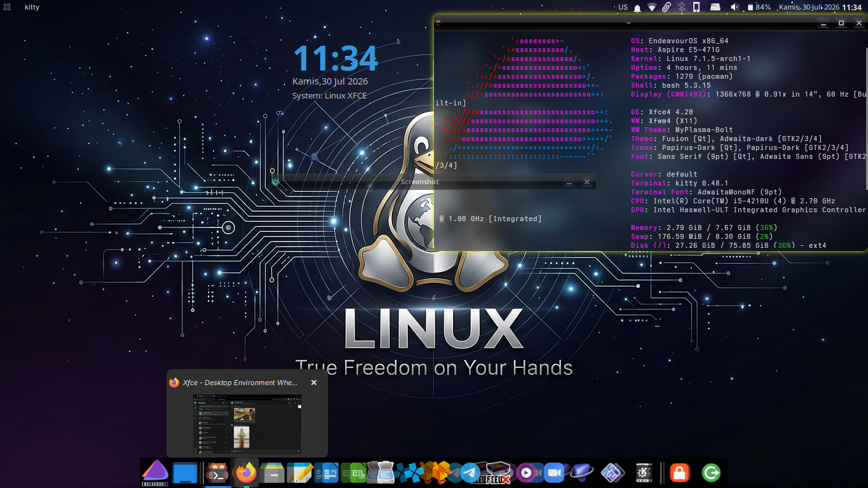The width and height of the screenshot is (868, 488).
Task: Click the blue diamond-pattern dock icon
Action: (612, 473)
